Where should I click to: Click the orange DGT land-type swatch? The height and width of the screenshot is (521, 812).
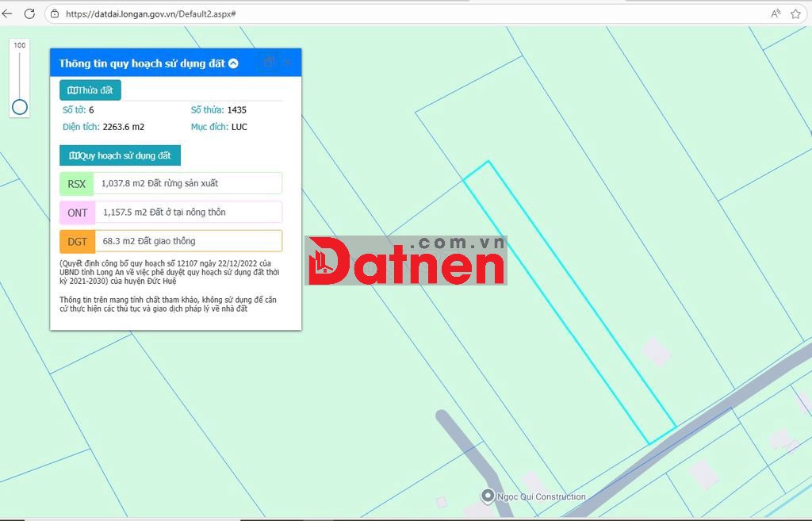(x=77, y=241)
